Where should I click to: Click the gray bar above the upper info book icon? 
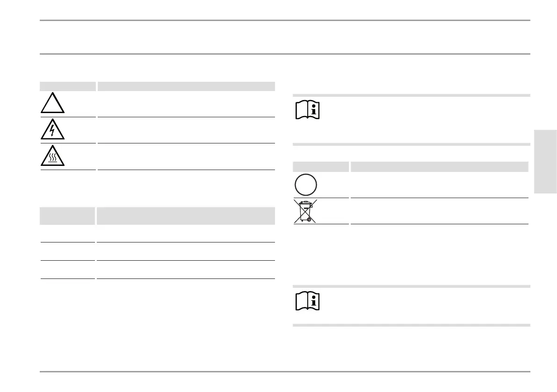point(412,95)
